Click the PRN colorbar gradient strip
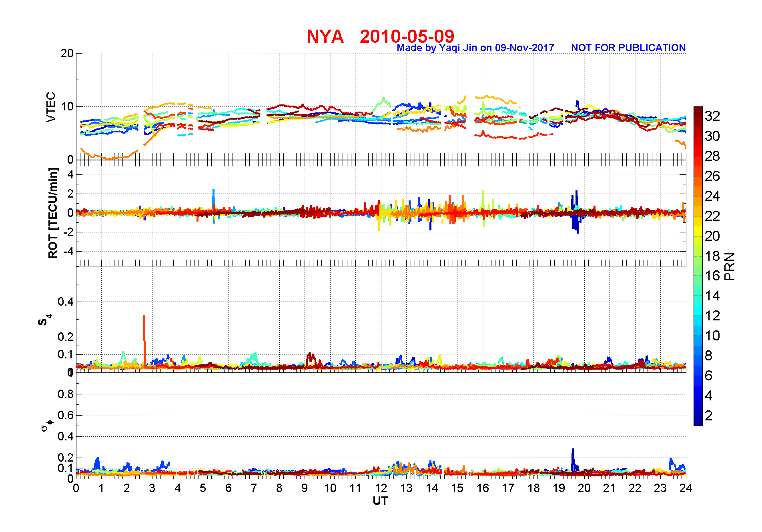The image size is (762, 532). (698, 266)
